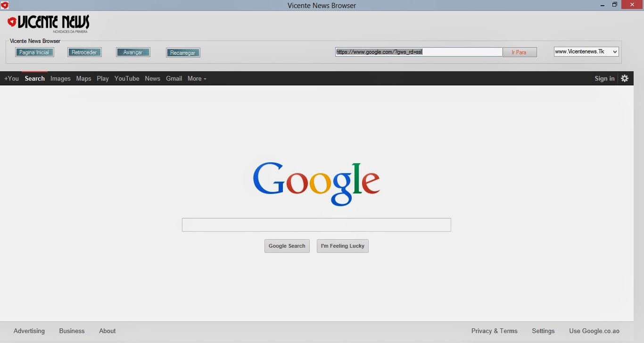The height and width of the screenshot is (343, 644).
Task: Open the Advertising footer link
Action: [29, 331]
